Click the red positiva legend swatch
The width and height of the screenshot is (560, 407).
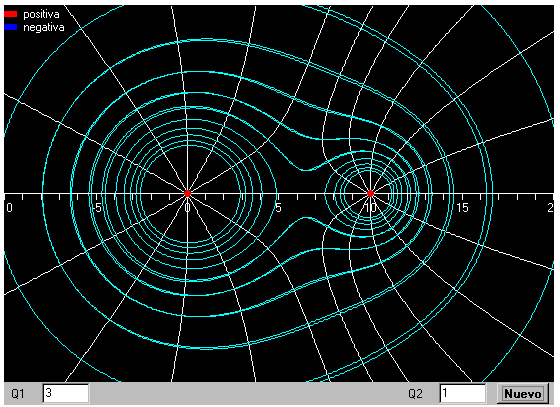tap(11, 14)
